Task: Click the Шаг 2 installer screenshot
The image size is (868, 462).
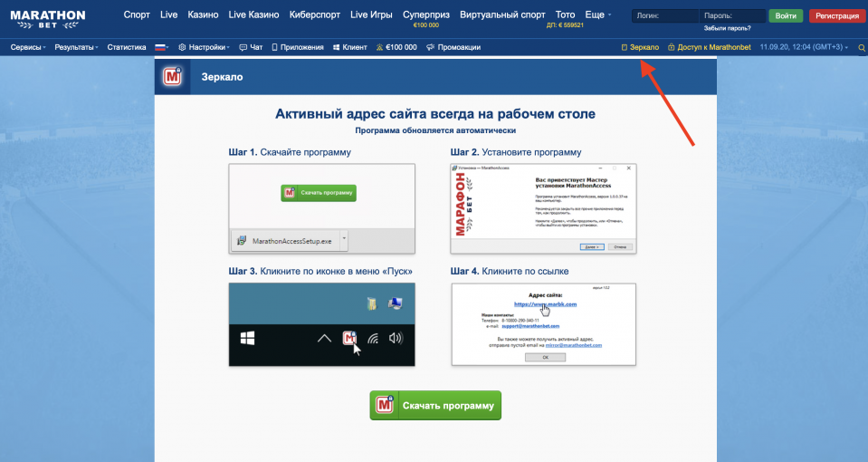Action: pos(543,209)
